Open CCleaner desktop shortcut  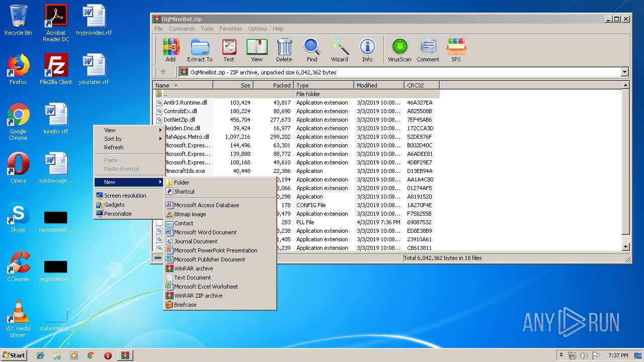pos(18,266)
